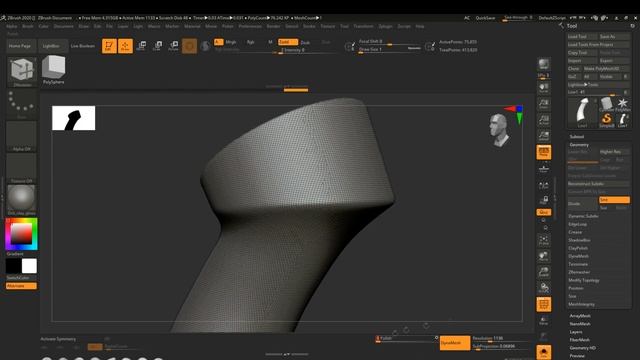The image size is (640, 360).
Task: Expand the DynaMesh section
Action: click(578, 256)
